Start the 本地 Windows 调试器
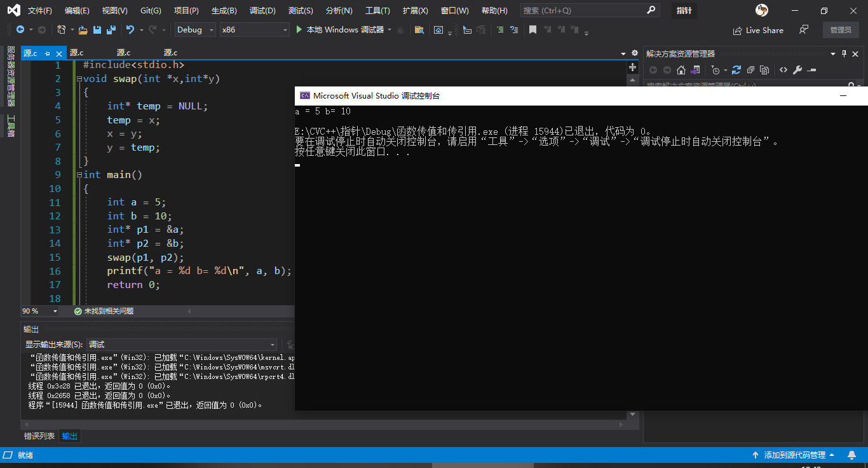The width and height of the screenshot is (868, 468). pyautogui.click(x=339, y=30)
